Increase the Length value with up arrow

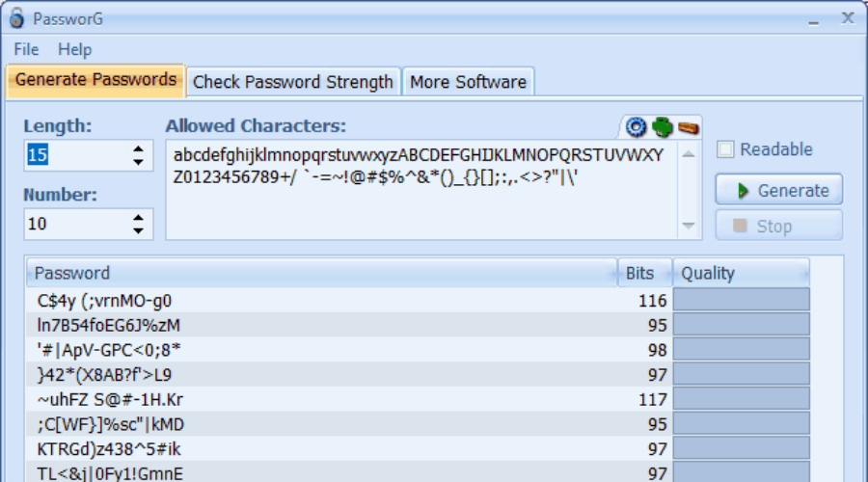[x=138, y=148]
